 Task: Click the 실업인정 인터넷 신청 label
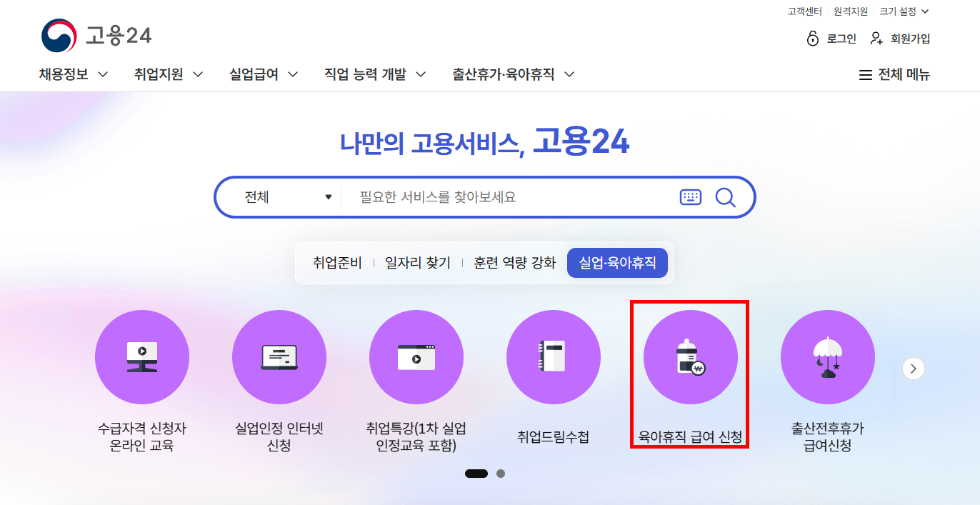pos(279,438)
